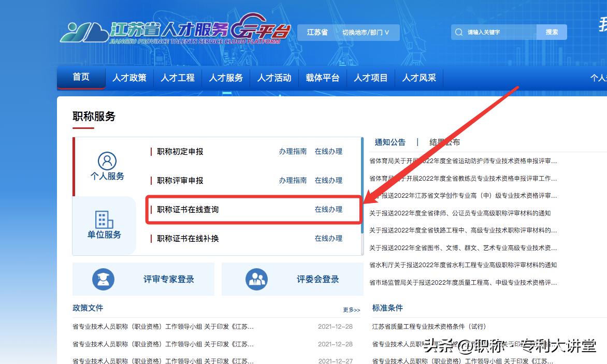607x364 pixels.
Task: Open 办理指南 for 职称初定申报
Action: tap(293, 151)
